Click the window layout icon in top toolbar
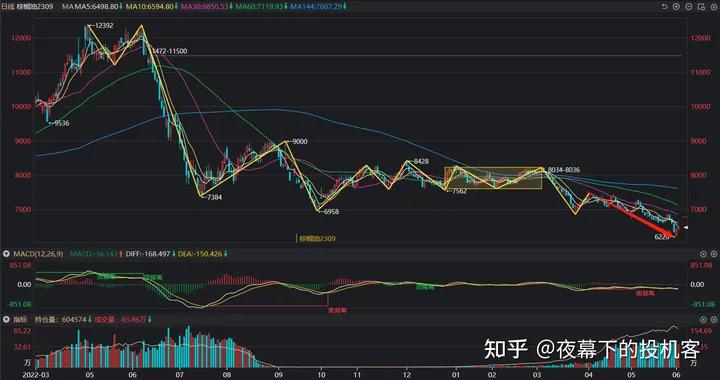 (x=701, y=7)
